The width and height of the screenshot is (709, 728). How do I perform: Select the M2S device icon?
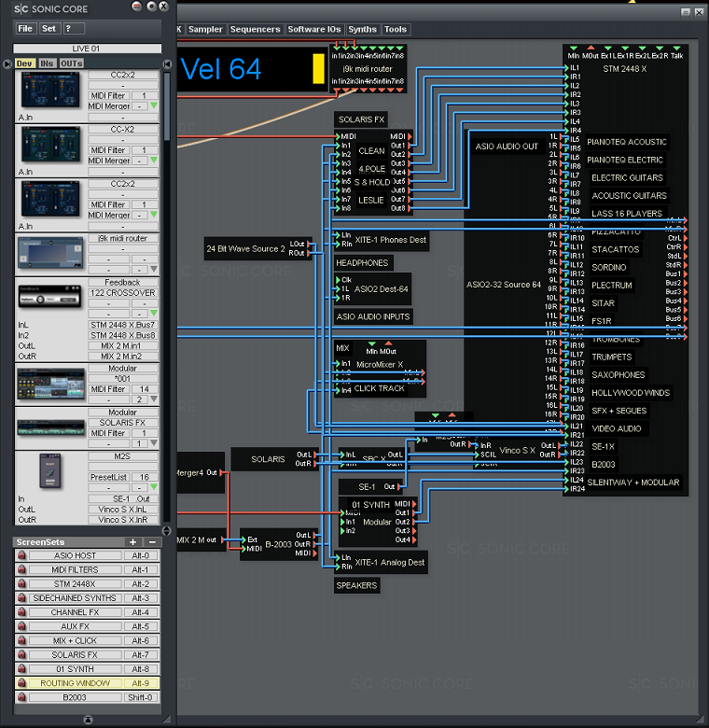pos(52,472)
